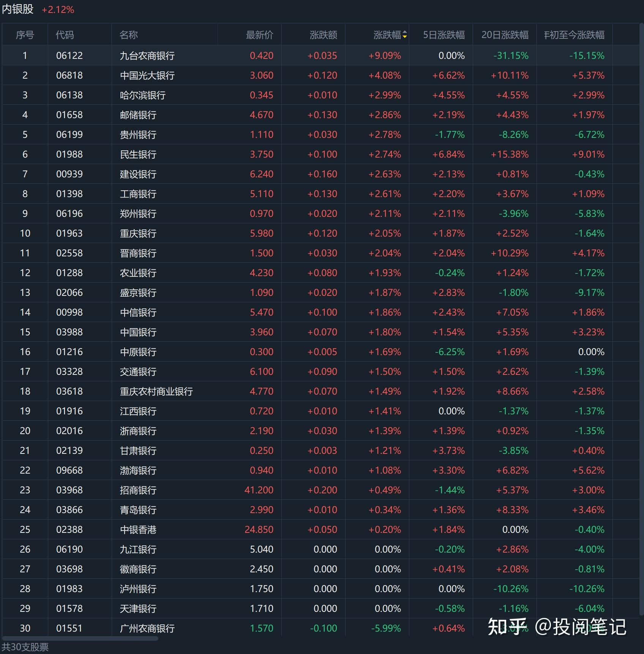Click the -31.15% 20-day change value
Screen dimensions: 644x654
click(511, 55)
